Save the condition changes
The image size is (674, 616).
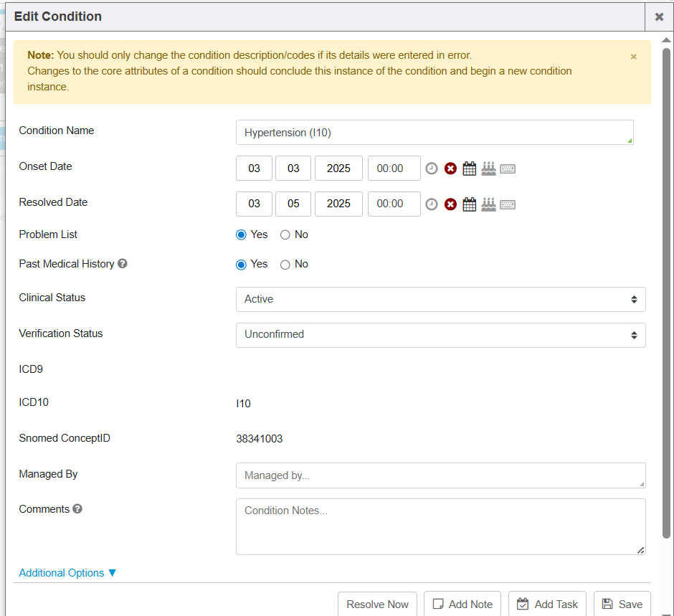pos(622,604)
